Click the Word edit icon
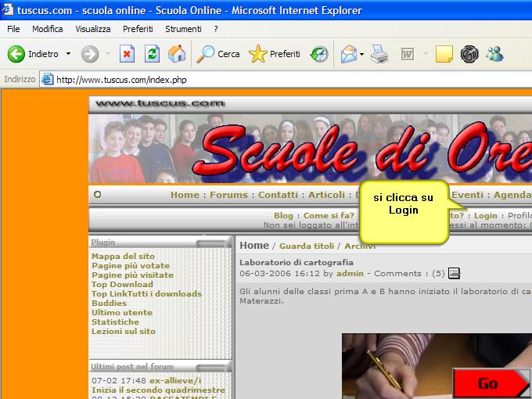The width and height of the screenshot is (532, 399). pos(407,54)
